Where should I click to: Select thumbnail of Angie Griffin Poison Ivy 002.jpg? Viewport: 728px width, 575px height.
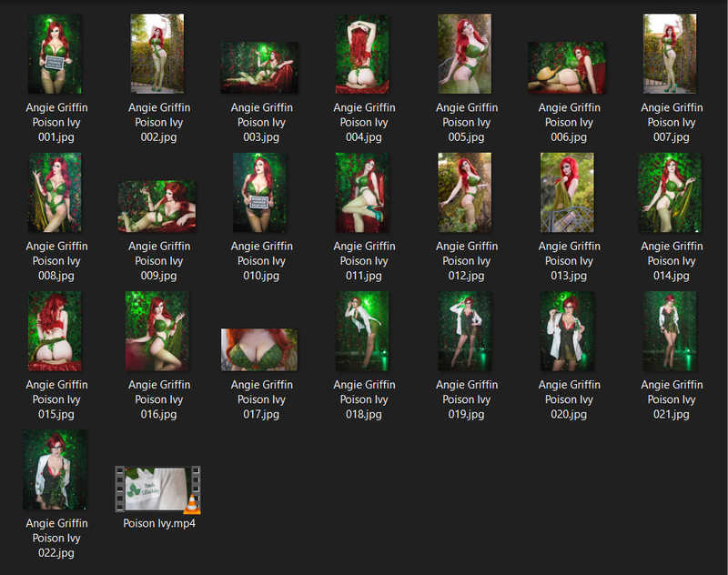157,54
